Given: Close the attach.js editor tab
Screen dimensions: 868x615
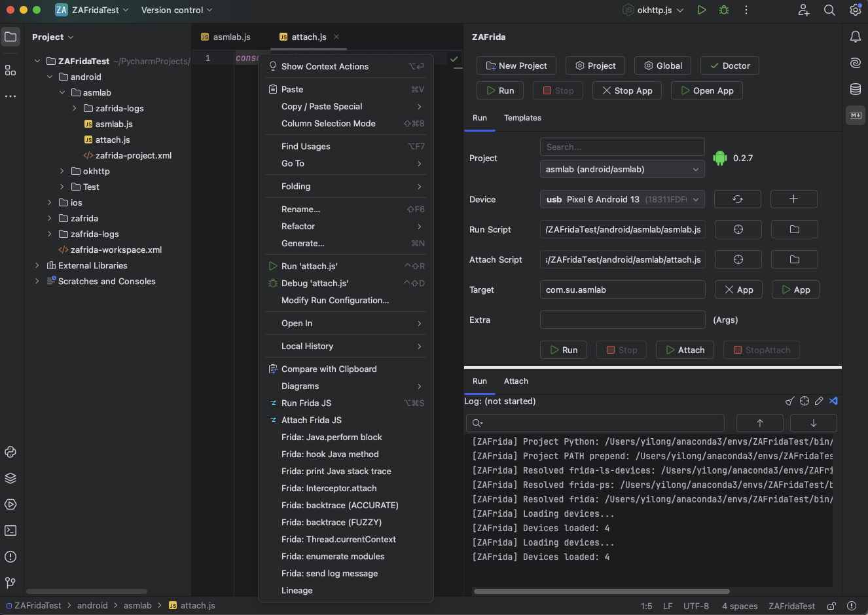Looking at the screenshot, I should point(336,37).
